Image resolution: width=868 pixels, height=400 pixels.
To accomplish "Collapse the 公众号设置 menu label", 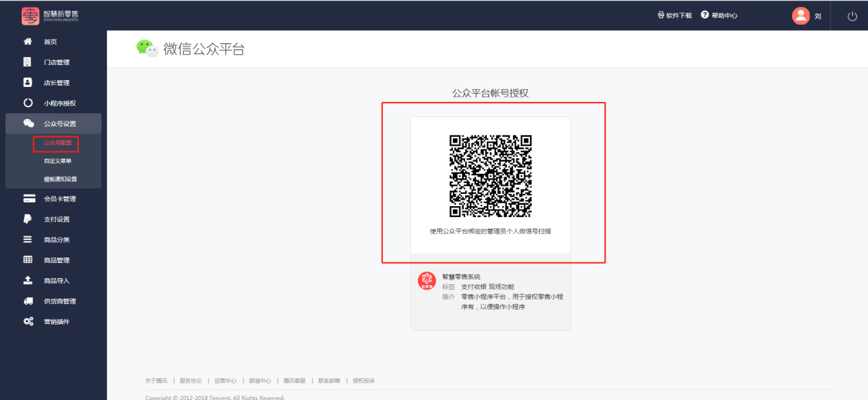I will [60, 124].
